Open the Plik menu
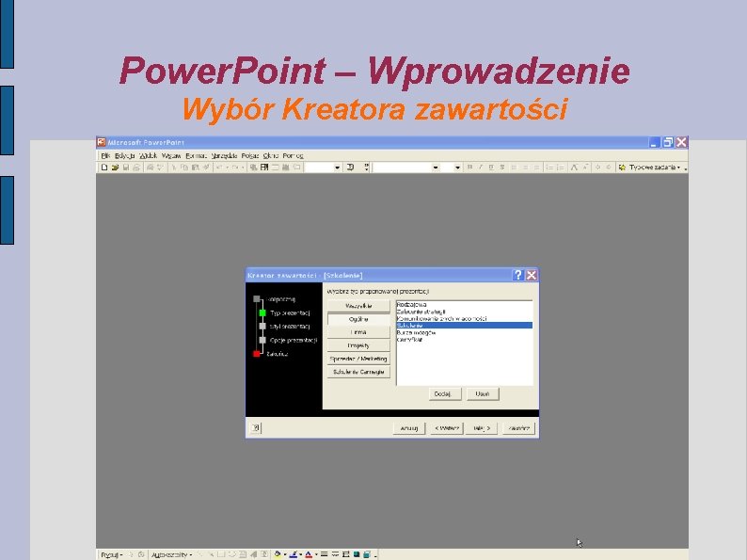Viewport: 747px width, 560px height. point(105,156)
